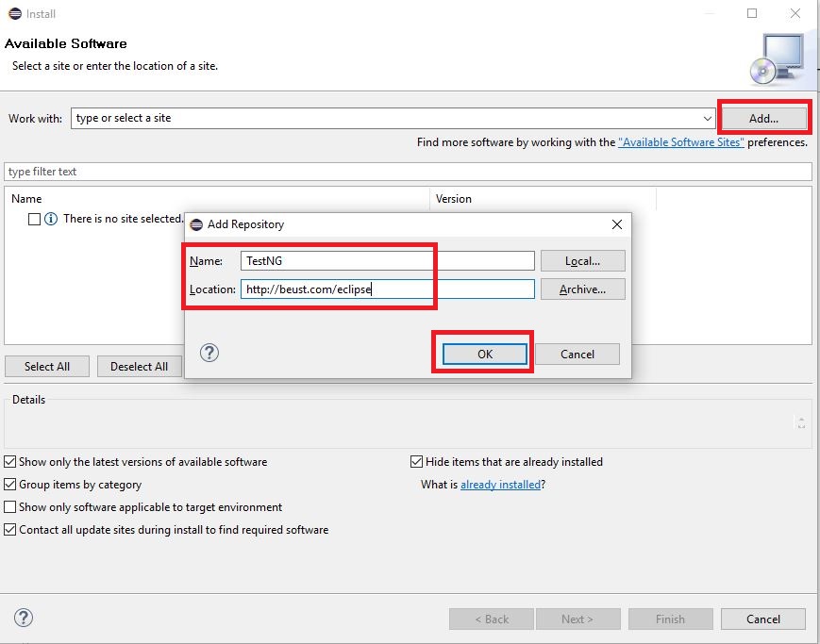
Task: Click the Deselect All button
Action: coord(139,366)
